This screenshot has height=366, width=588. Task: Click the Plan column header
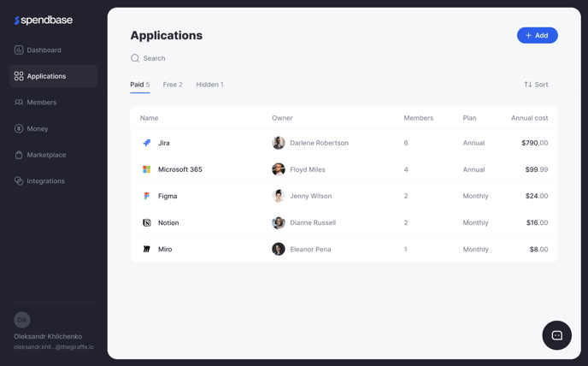pos(469,118)
